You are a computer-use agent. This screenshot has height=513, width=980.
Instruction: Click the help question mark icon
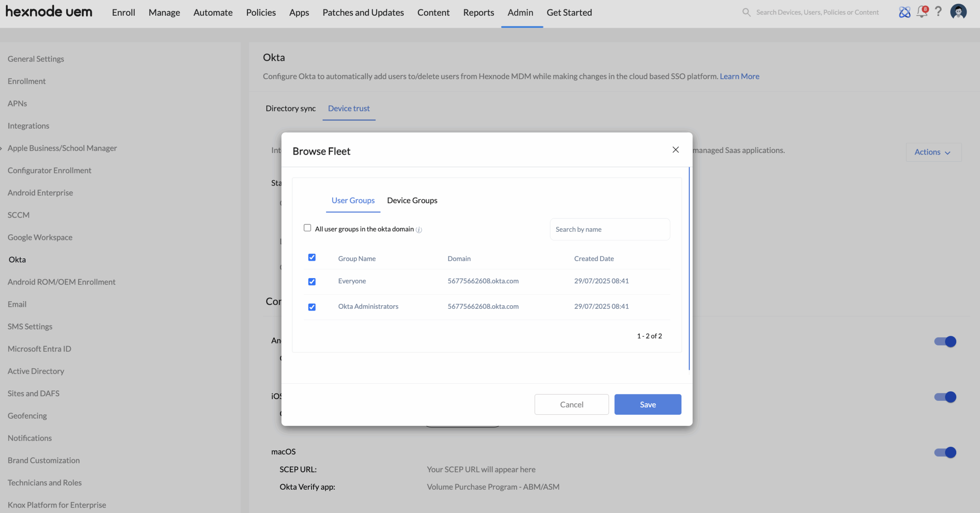pos(938,11)
